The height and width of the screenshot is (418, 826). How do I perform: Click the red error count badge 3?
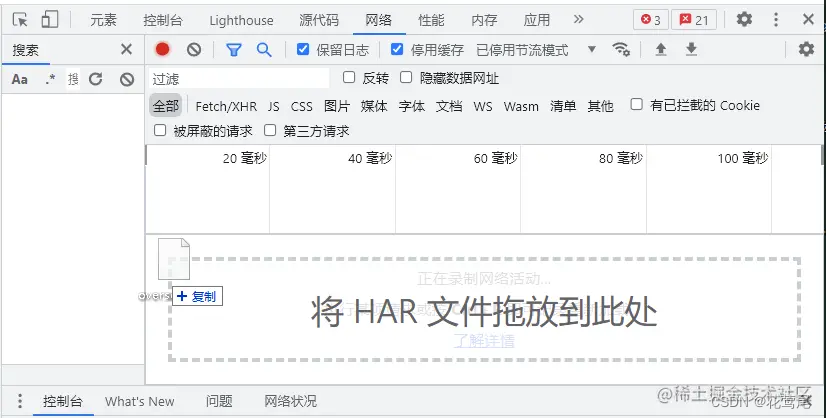[651, 20]
